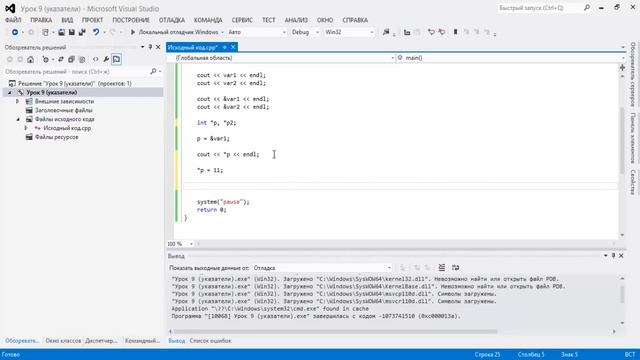Open Properties wrench icon in Solution Explorer
This screenshot has height=360, width=640.
pos(106,60)
